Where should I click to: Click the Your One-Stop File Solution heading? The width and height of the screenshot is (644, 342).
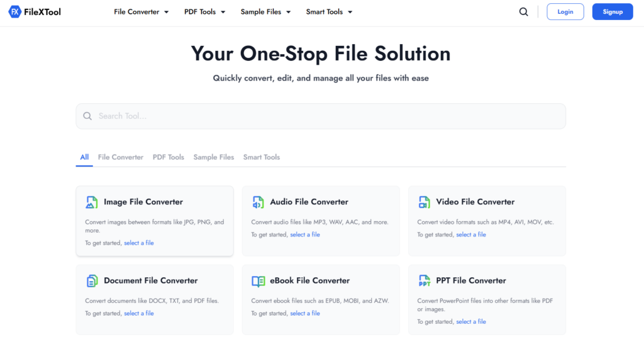pyautogui.click(x=321, y=54)
